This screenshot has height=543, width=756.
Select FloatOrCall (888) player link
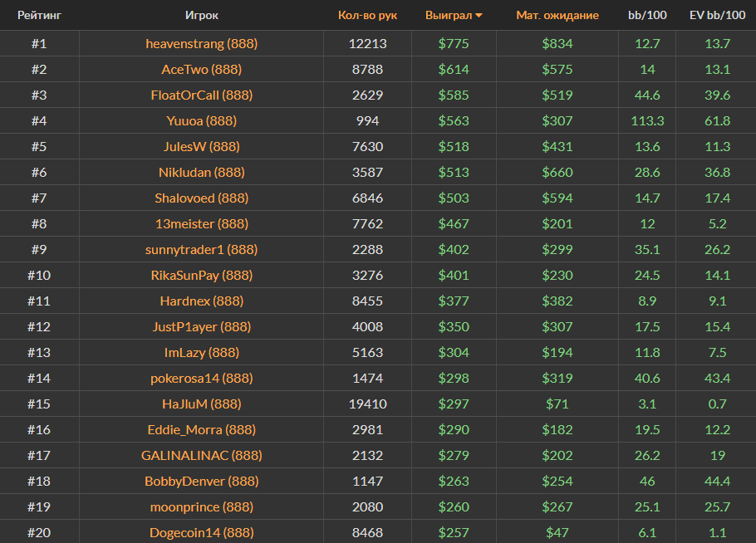(201, 95)
